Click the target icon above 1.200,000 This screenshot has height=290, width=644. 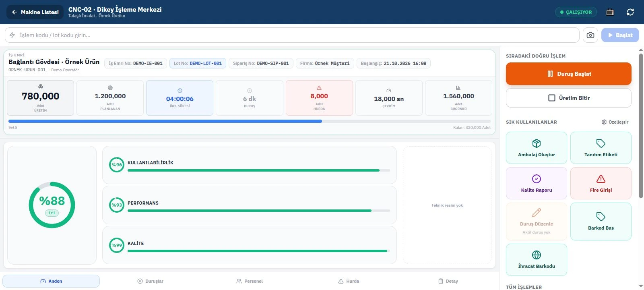[110, 88]
